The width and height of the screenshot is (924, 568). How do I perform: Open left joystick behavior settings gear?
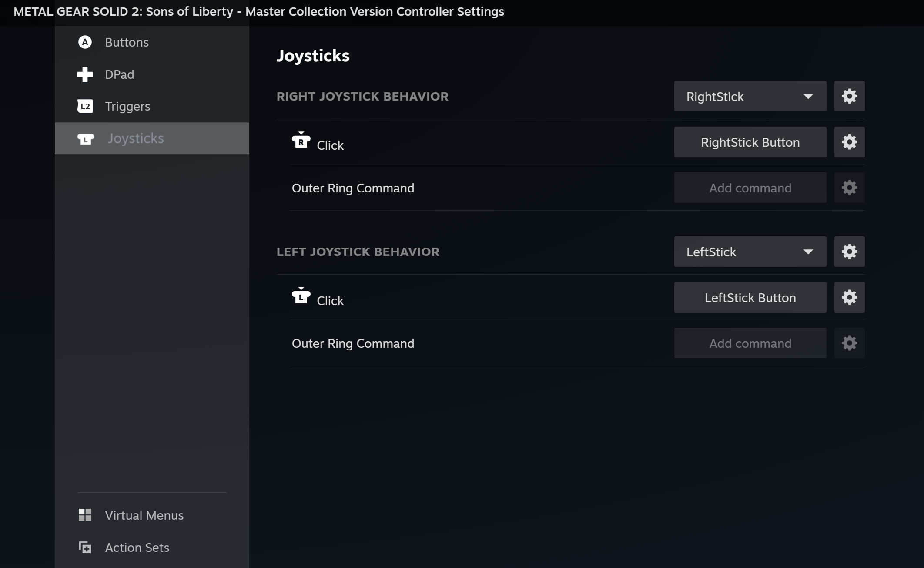(849, 252)
